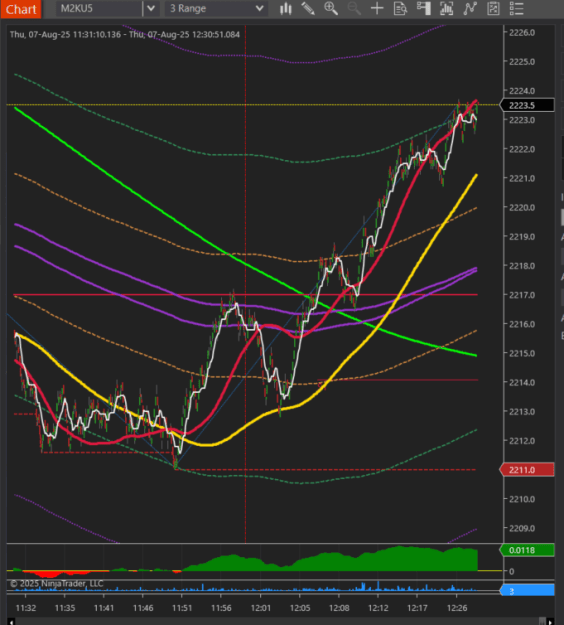Click the 12:01 time axis label
The width and height of the screenshot is (564, 625).
(x=260, y=608)
